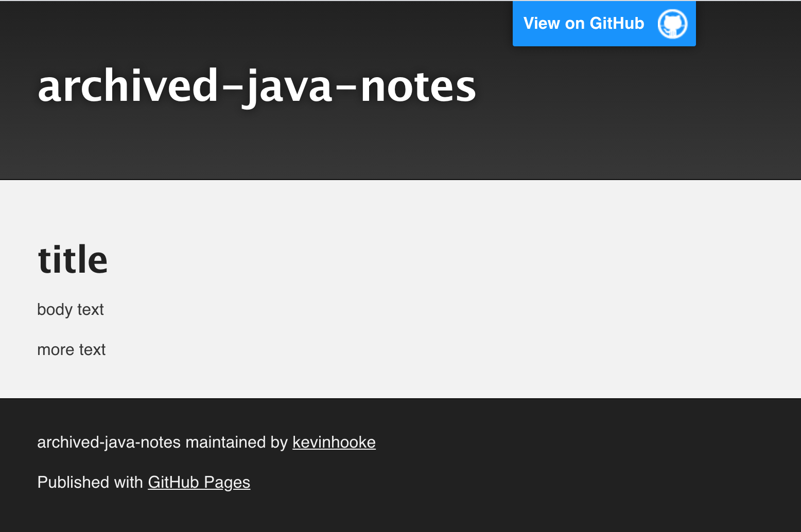Open the View on GitHub button label
Image resolution: width=801 pixels, height=532 pixels.
click(584, 23)
